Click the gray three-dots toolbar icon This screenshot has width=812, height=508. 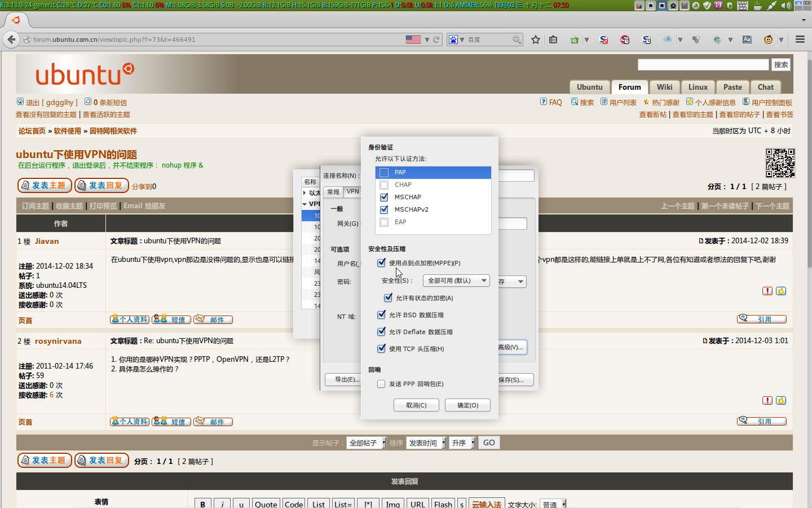[696, 40]
